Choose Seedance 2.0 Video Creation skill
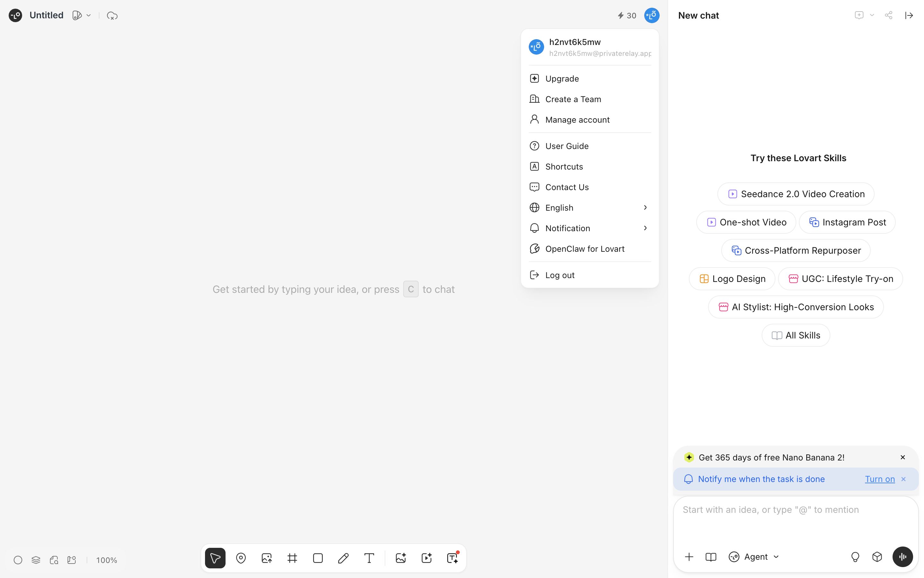This screenshot has height=578, width=924. click(796, 194)
